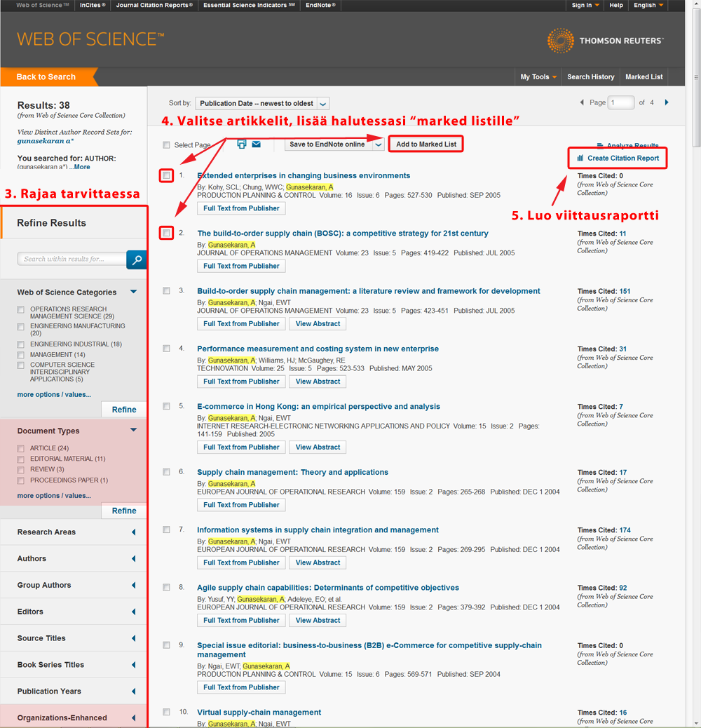Select the checkbox for result 1
This screenshot has width=701, height=728.
coord(166,175)
